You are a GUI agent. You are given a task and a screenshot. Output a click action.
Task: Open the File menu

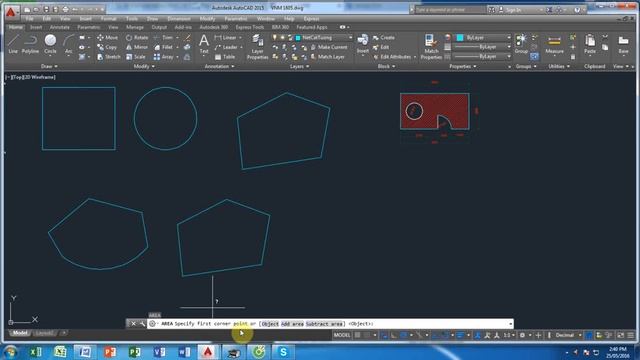(29, 19)
